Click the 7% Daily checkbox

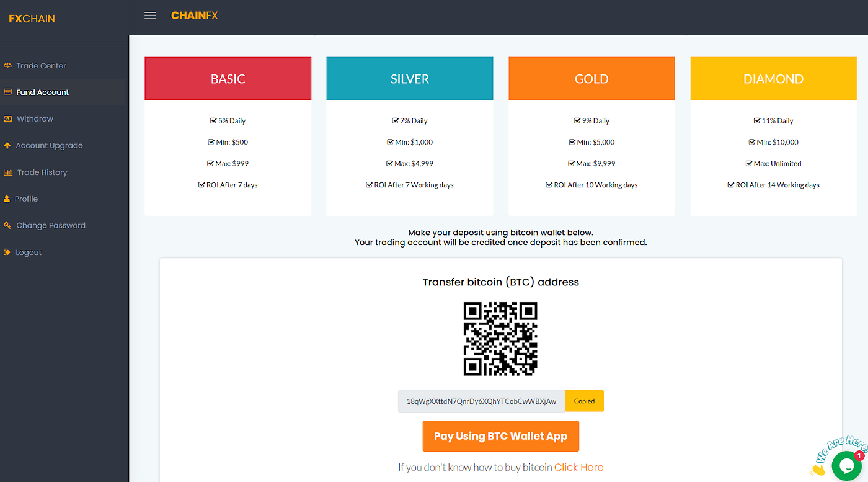[x=395, y=120]
